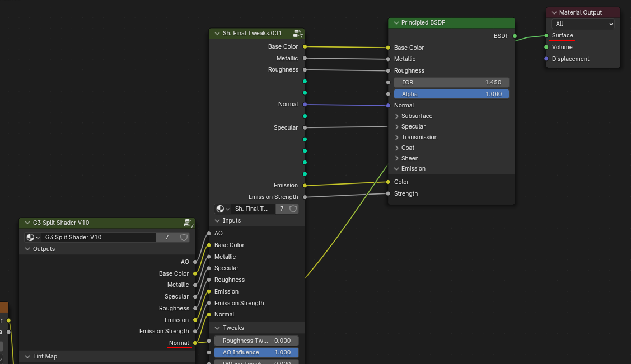
Task: Click the Material Output node title
Action: pos(580,12)
